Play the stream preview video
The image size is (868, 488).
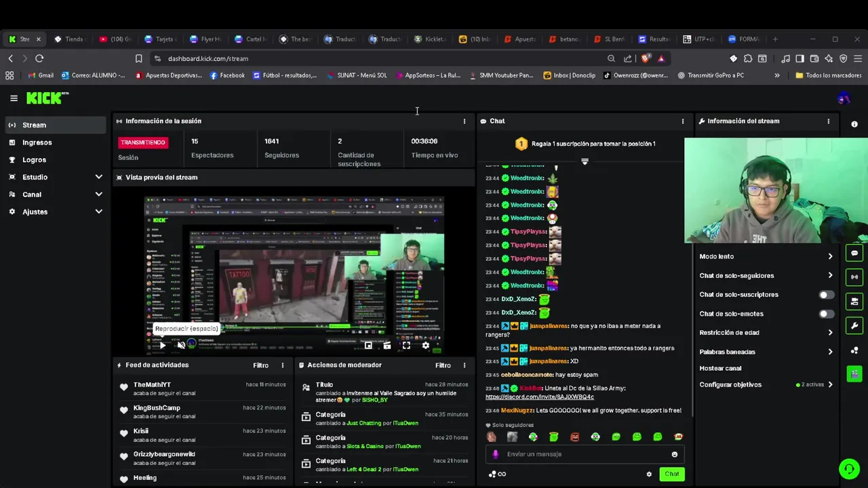click(x=163, y=346)
